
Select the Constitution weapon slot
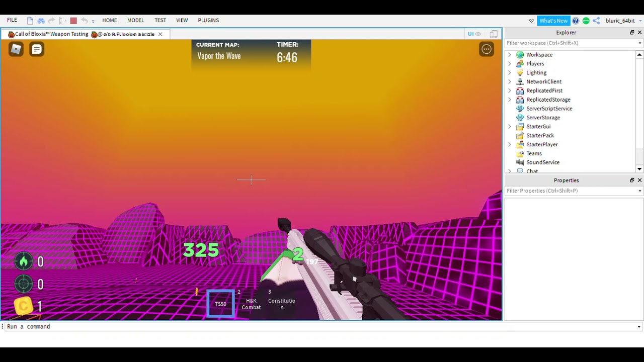pyautogui.click(x=282, y=304)
